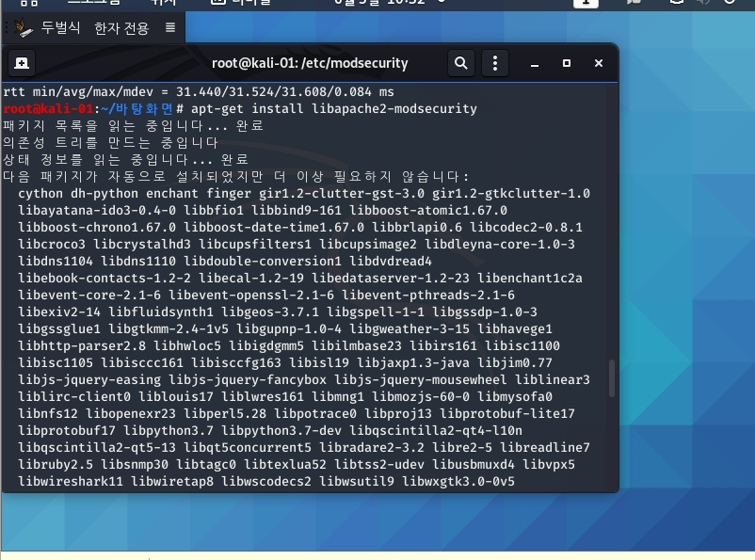Screen dimensions: 755x560
Task: Click the package name libevent-openssl-2.1-6
Action: pyautogui.click(x=251, y=296)
